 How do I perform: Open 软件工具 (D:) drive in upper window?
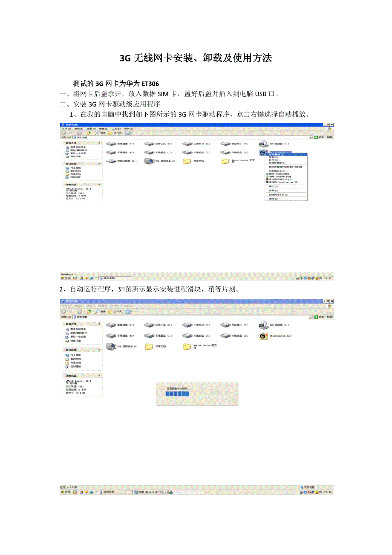tap(149, 144)
